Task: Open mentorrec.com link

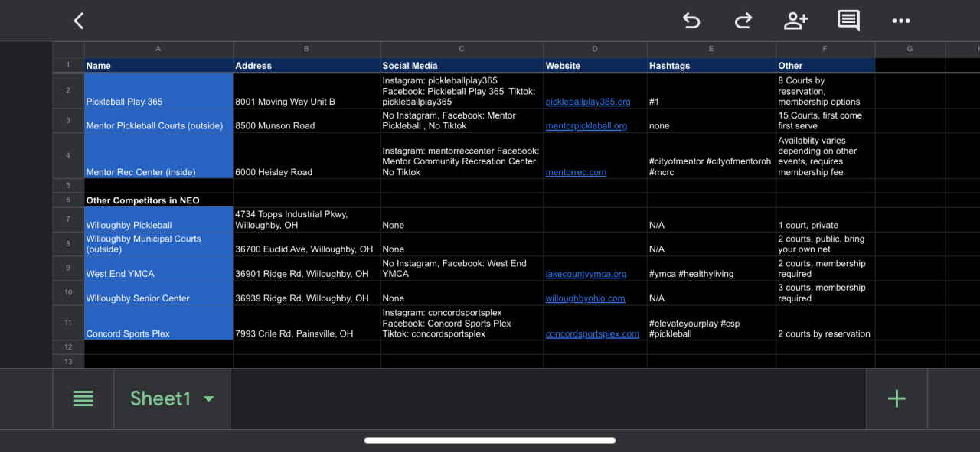Action: click(576, 173)
